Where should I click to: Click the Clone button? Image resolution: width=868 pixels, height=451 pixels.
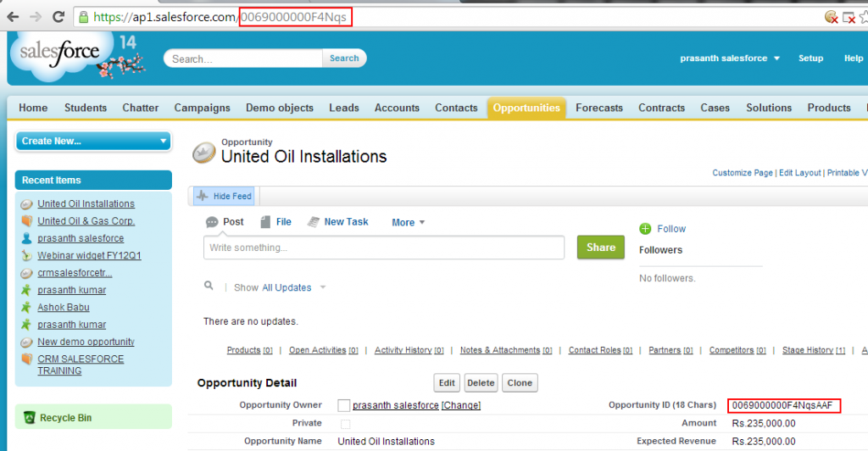pyautogui.click(x=520, y=383)
